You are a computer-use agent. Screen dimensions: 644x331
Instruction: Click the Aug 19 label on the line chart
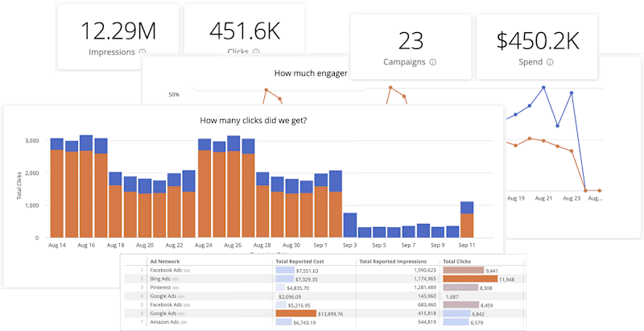tap(516, 198)
